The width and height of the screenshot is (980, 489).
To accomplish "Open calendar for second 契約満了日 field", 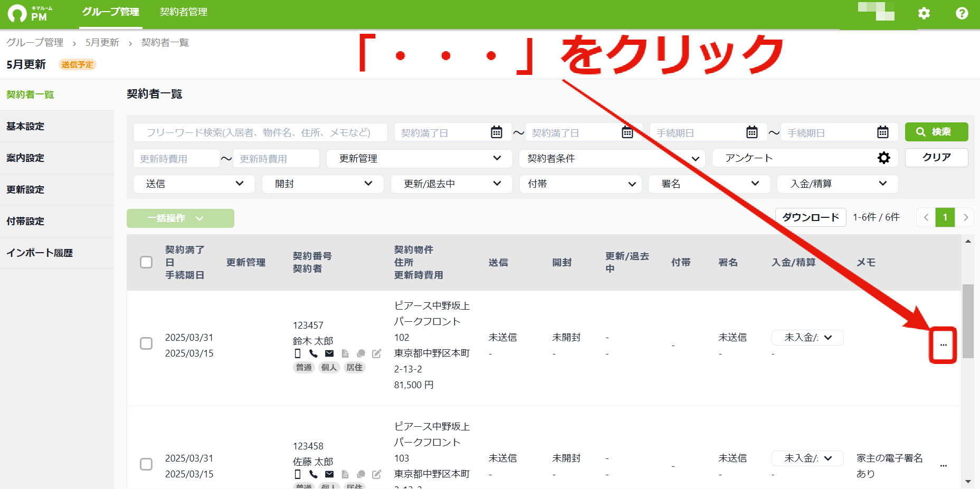I will (627, 132).
